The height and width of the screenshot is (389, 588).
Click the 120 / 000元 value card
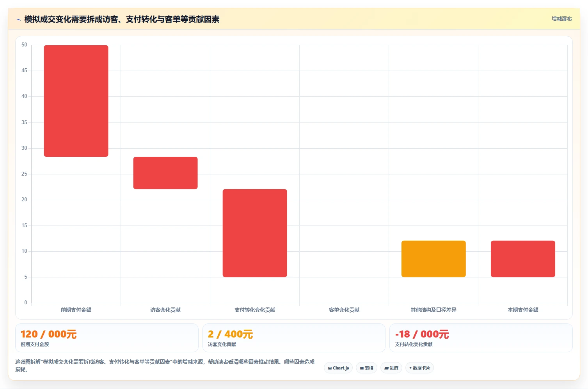coord(107,338)
